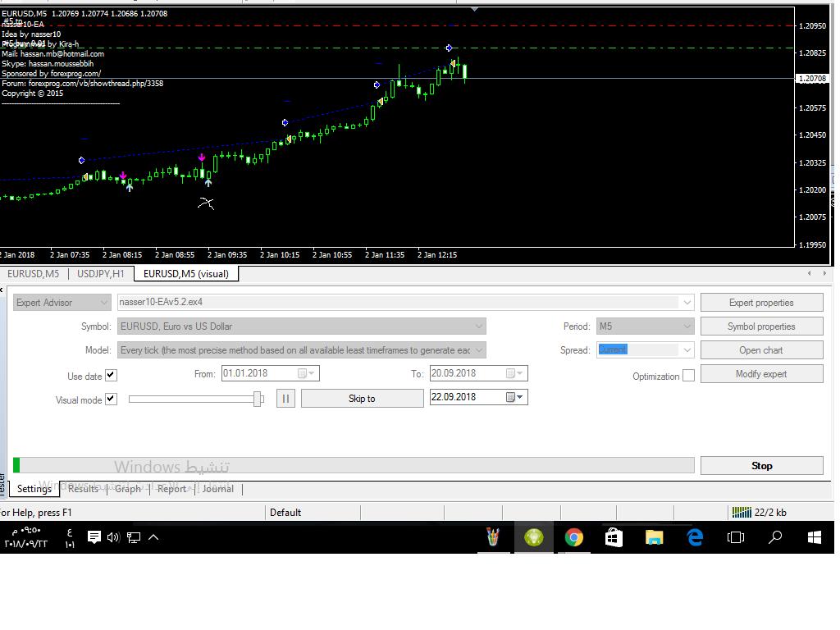Expand the Expert Advisor type dropdown
The image size is (840, 630).
point(62,303)
